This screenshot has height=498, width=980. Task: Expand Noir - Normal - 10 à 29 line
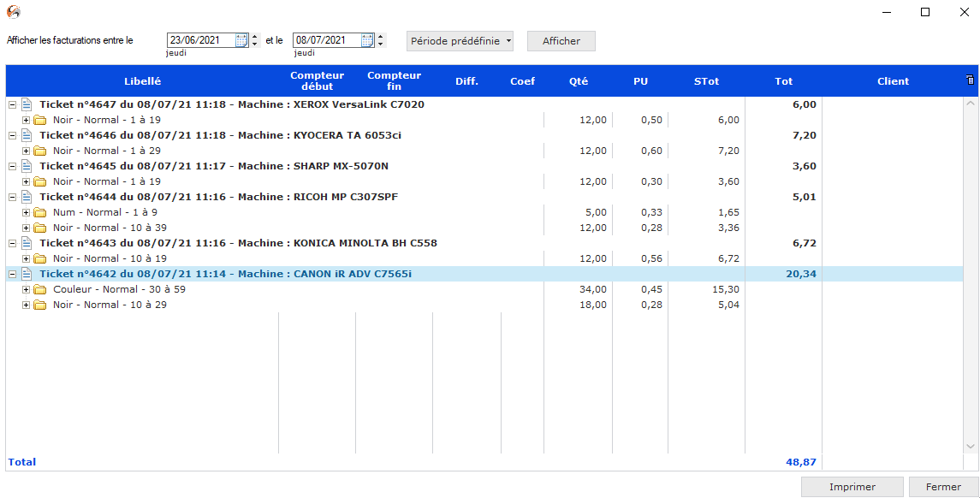tap(26, 305)
